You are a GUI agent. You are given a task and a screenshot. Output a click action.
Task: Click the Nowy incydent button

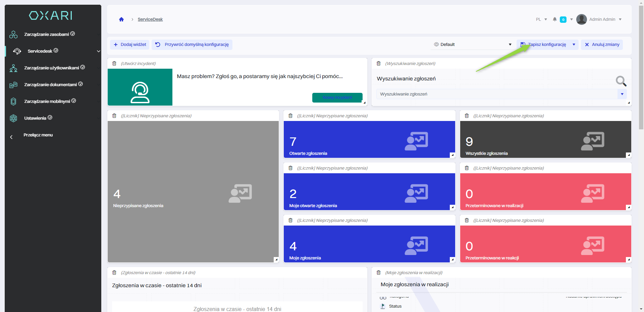click(337, 98)
